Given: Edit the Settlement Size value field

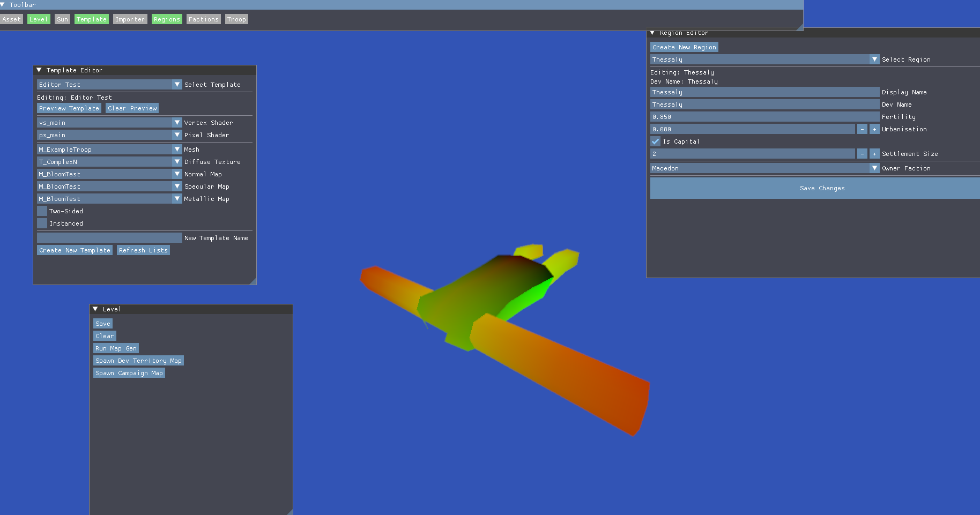Looking at the screenshot, I should tap(753, 154).
